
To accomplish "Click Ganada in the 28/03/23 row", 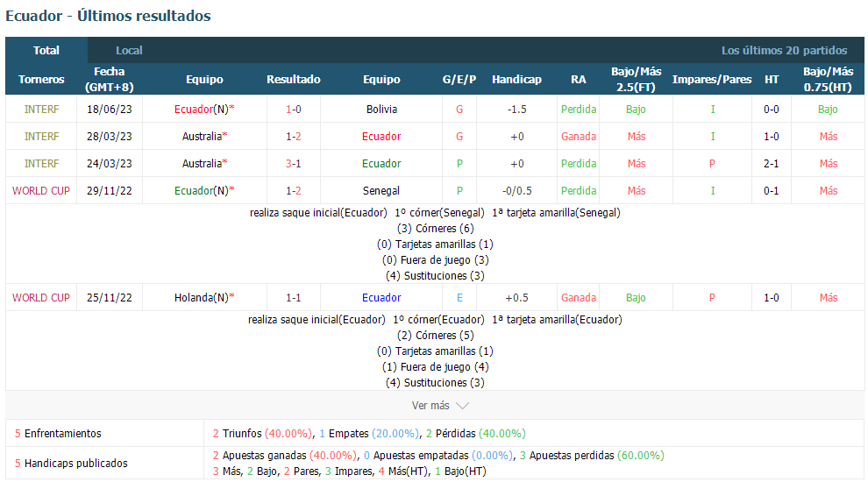I will click(x=579, y=136).
